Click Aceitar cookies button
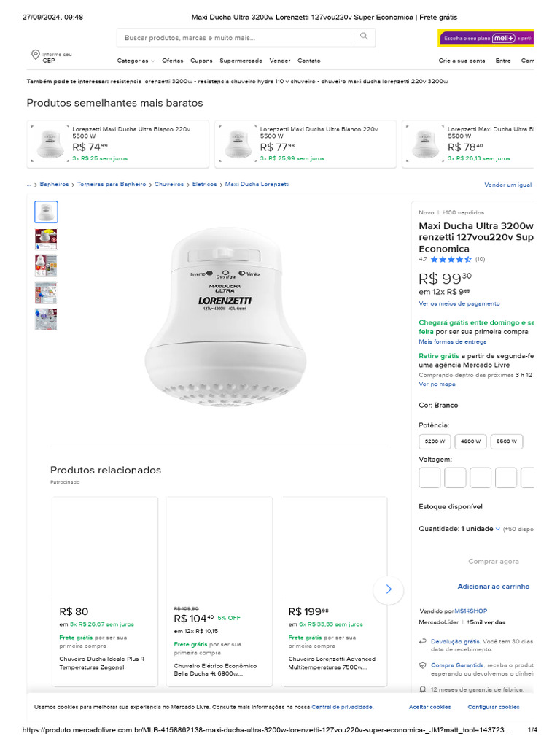 coord(429,707)
